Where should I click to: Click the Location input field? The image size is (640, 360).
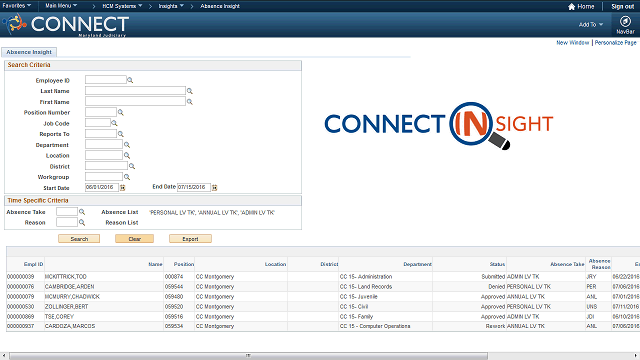click(104, 155)
